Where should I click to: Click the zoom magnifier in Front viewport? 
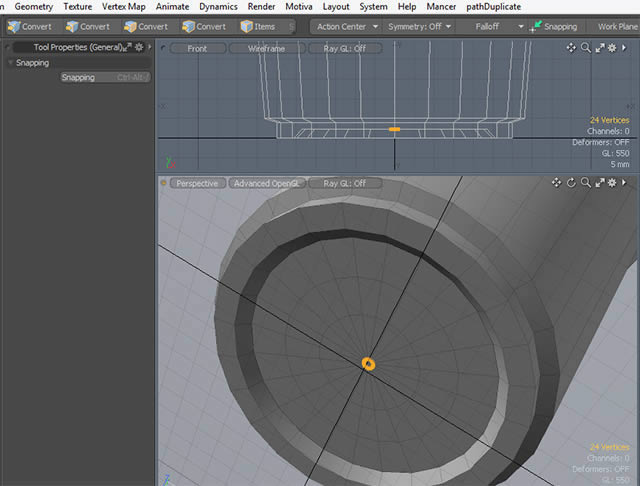coord(586,48)
